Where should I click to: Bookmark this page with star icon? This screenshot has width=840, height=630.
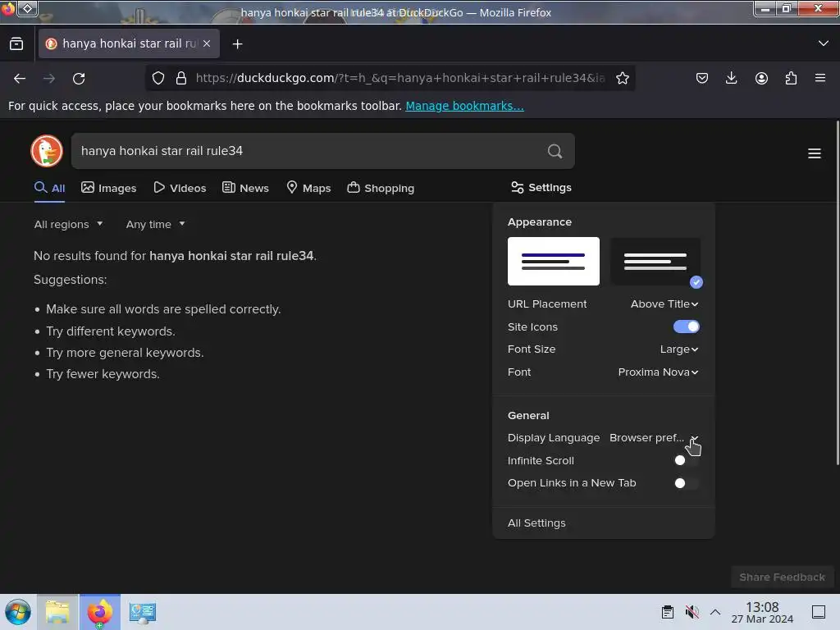click(x=622, y=78)
